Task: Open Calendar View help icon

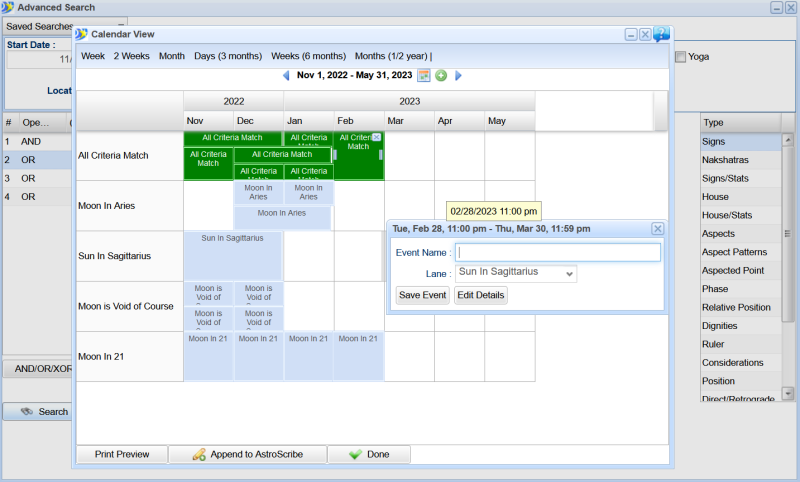Action: point(661,35)
